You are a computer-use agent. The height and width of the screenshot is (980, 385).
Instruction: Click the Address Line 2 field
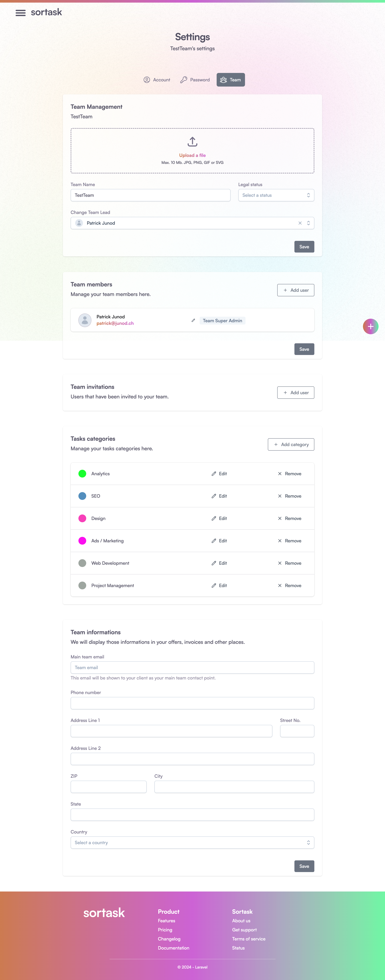(x=192, y=759)
